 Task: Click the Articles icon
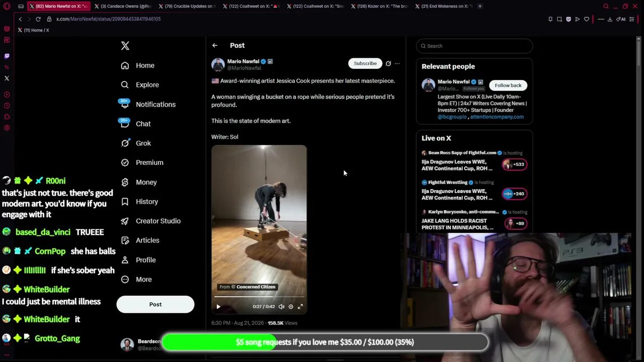(125, 240)
